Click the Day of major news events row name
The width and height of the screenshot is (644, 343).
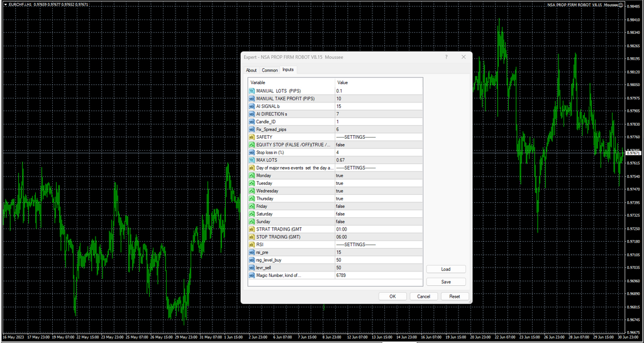pyautogui.click(x=295, y=168)
